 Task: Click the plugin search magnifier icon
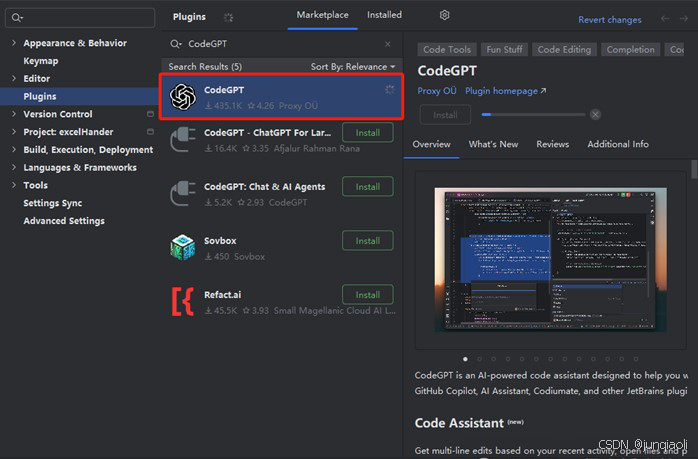(176, 44)
